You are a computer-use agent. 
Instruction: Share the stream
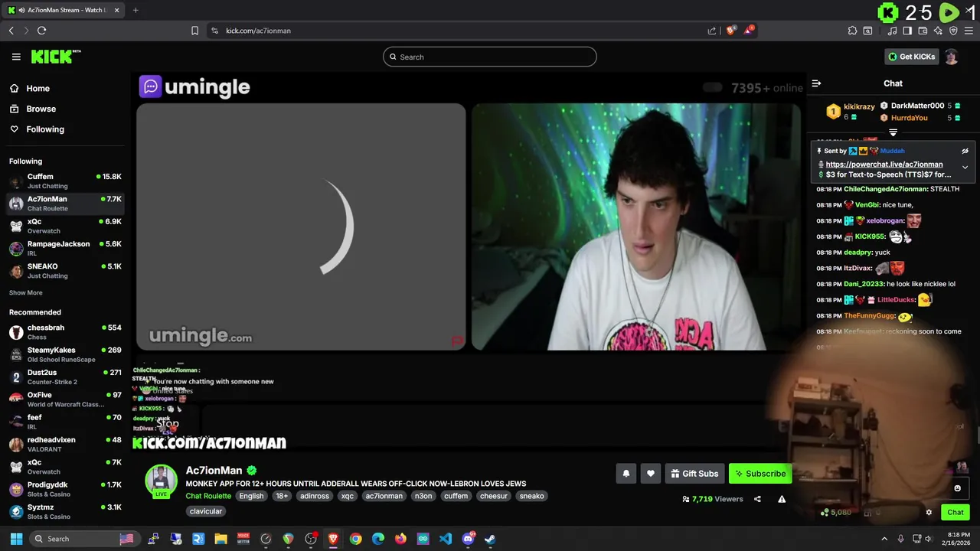pos(757,499)
